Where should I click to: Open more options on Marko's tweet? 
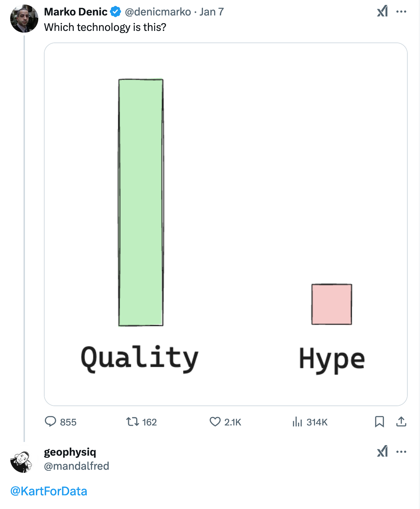tap(401, 12)
